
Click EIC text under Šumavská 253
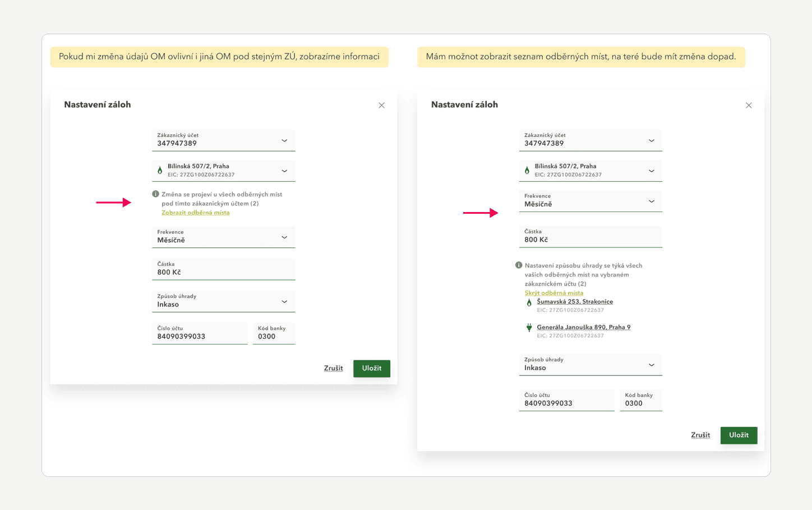click(x=570, y=310)
